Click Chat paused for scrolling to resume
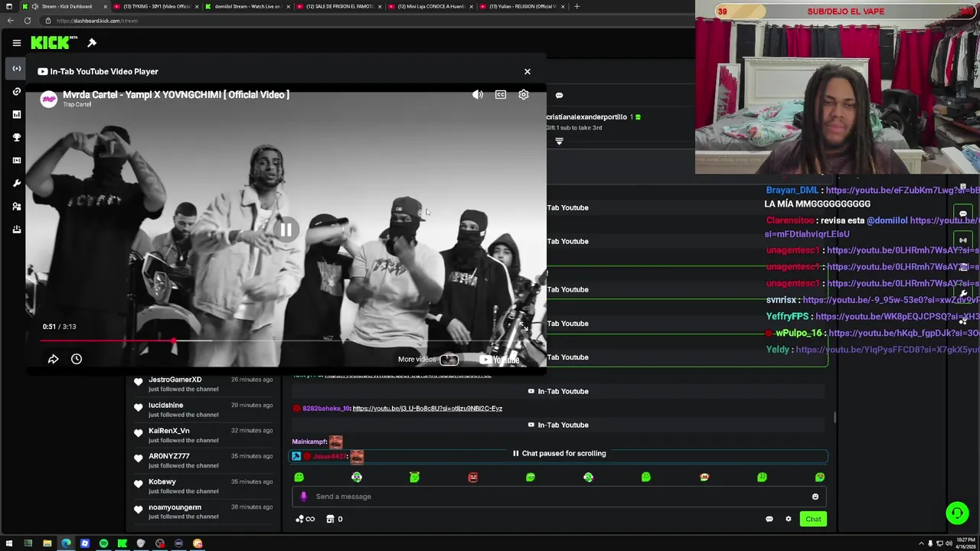 point(560,453)
